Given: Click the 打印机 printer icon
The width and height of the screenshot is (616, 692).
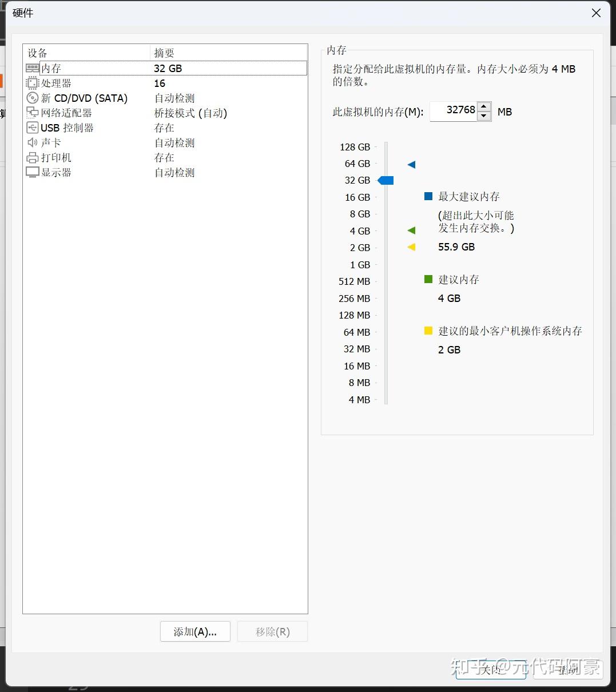Looking at the screenshot, I should [33, 157].
